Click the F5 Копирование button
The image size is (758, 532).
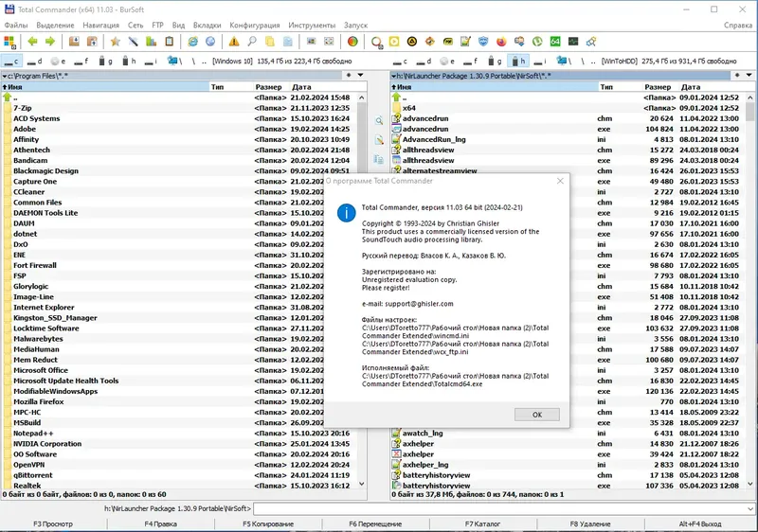point(268,523)
